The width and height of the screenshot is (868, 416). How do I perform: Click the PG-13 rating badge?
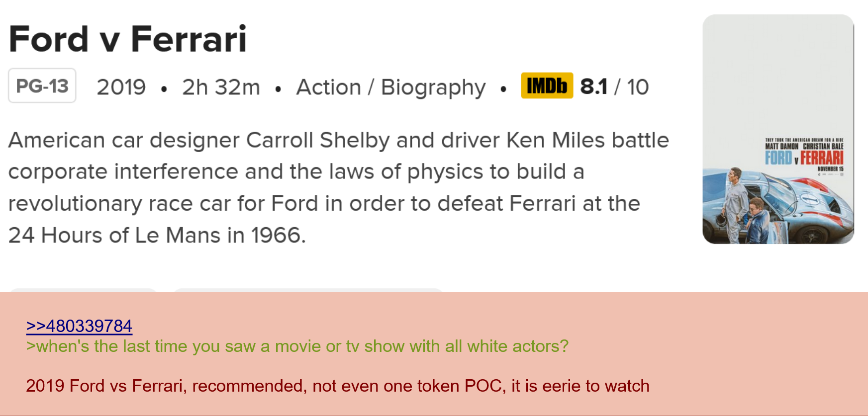click(42, 86)
